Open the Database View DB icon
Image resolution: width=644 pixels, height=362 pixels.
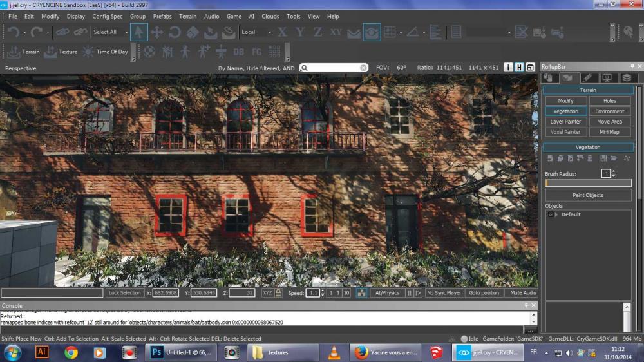(239, 52)
